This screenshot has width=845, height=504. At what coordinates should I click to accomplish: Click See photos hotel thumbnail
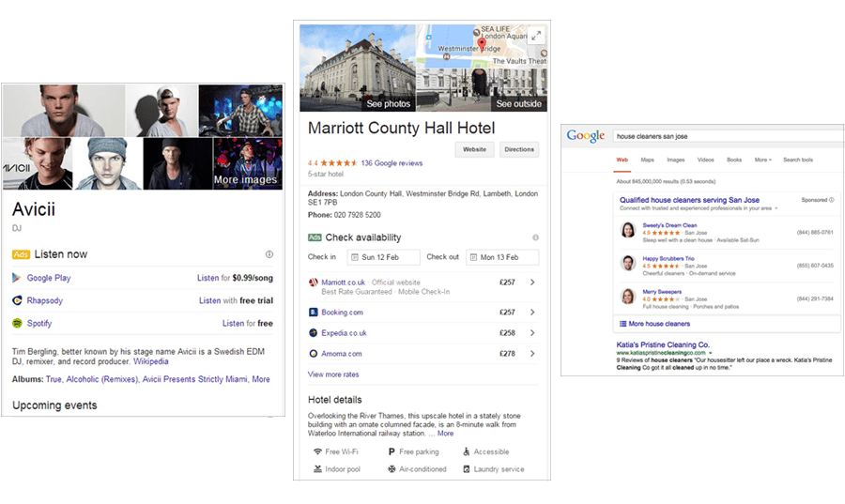point(358,68)
